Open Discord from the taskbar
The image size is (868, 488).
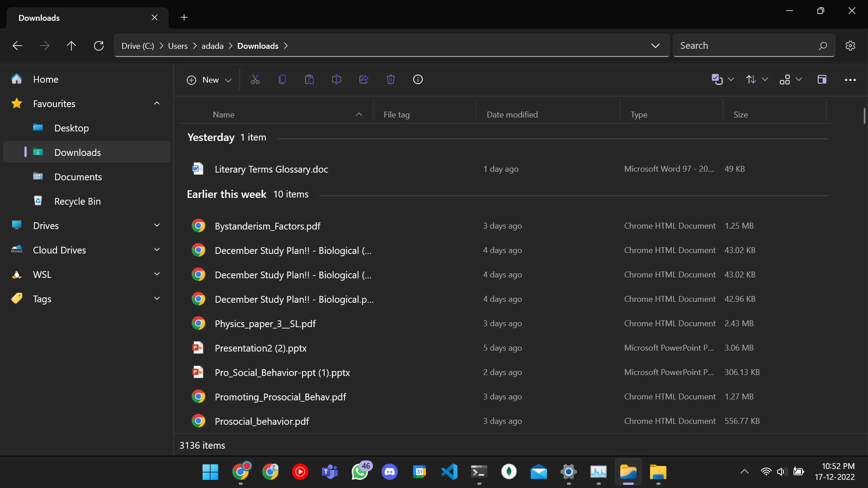tap(390, 472)
